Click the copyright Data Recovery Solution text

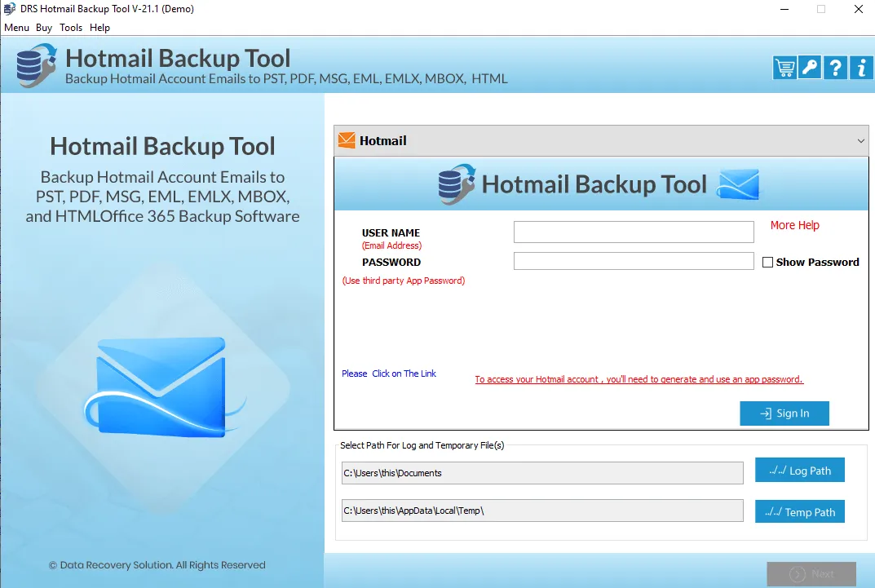point(157,565)
